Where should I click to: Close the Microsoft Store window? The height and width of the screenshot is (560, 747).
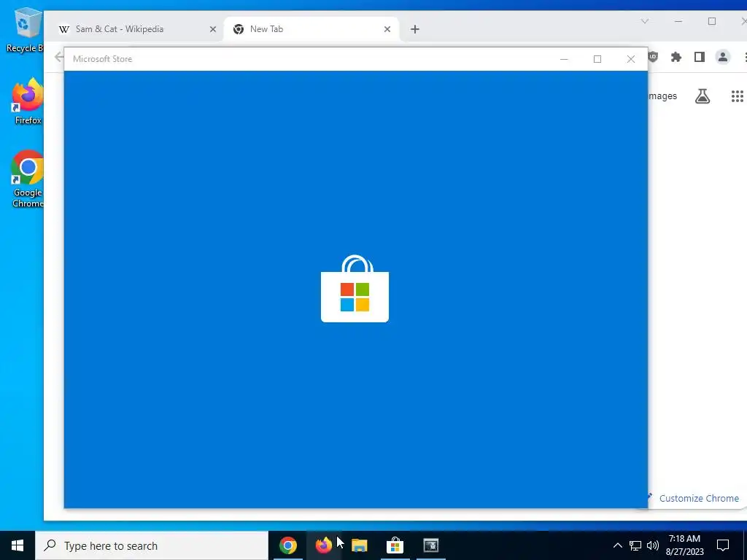(631, 59)
